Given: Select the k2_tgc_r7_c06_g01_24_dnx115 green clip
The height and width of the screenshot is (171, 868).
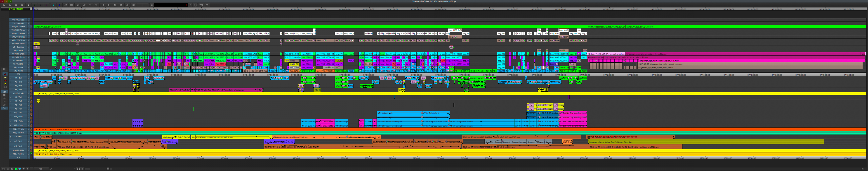Looking at the screenshot, I should [x=310, y=27].
